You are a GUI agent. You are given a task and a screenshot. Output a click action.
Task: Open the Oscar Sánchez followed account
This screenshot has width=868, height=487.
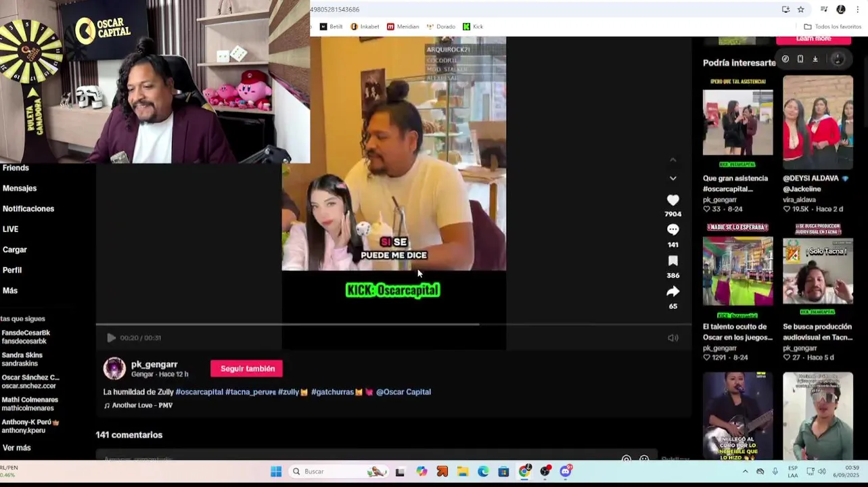30,381
